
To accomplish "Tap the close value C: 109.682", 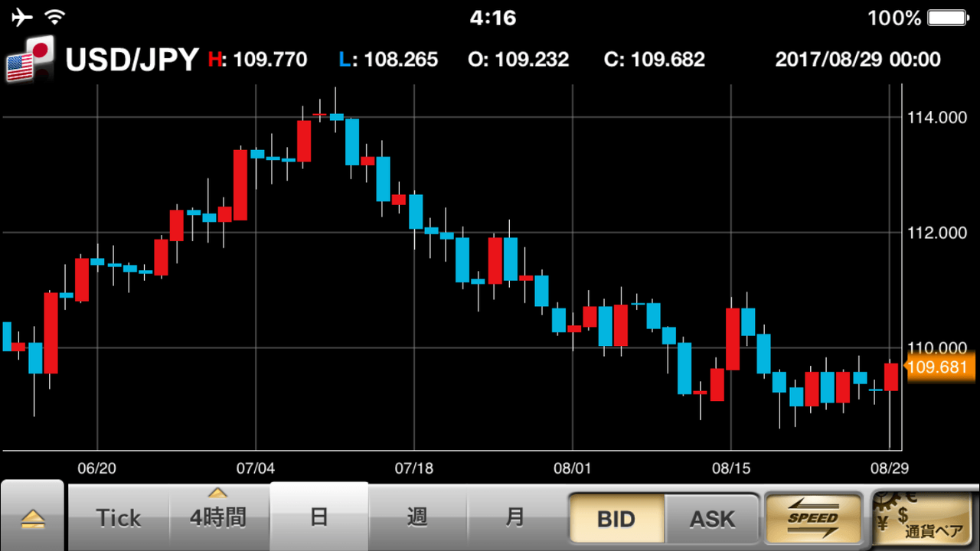I will pos(655,59).
